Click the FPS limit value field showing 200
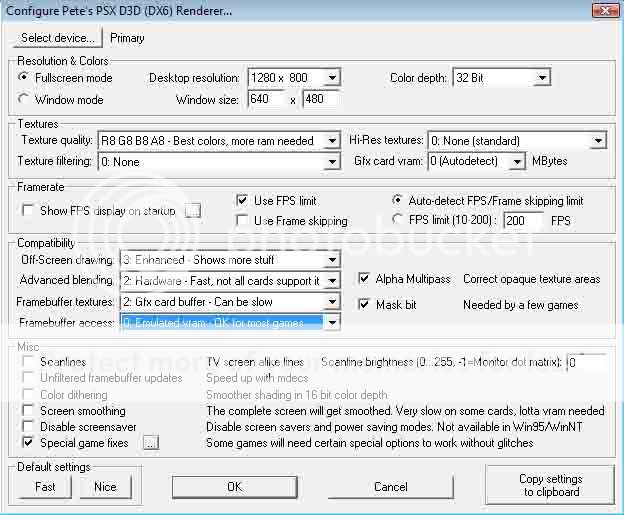Image resolution: width=624 pixels, height=515 pixels. 523,220
